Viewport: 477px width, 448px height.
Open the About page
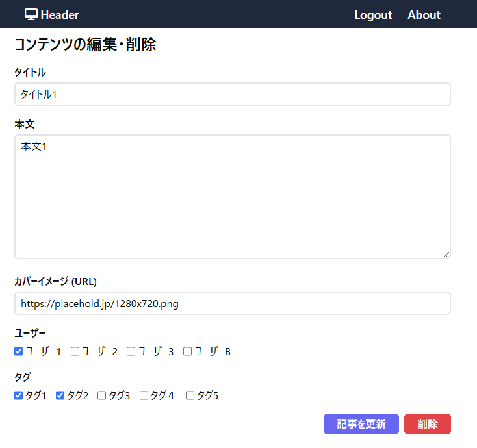tap(424, 15)
